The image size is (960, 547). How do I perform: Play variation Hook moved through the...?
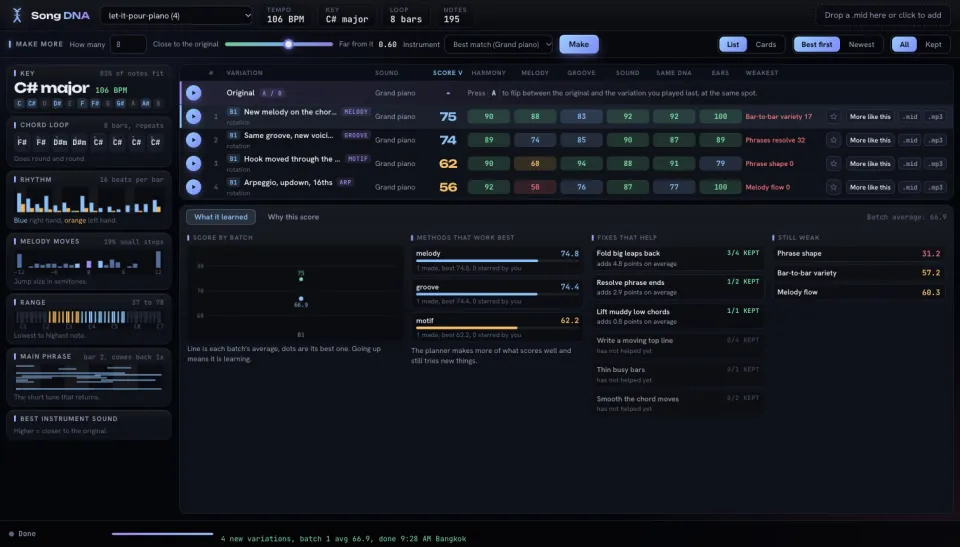pos(193,164)
